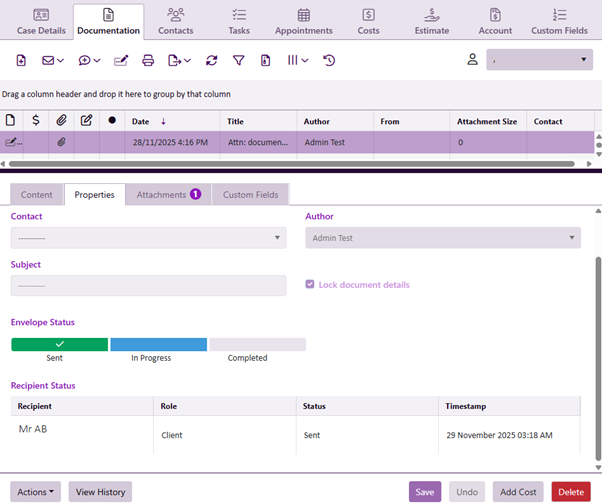Open the email envelope dropdown
The width and height of the screenshot is (602, 504).
[x=52, y=61]
